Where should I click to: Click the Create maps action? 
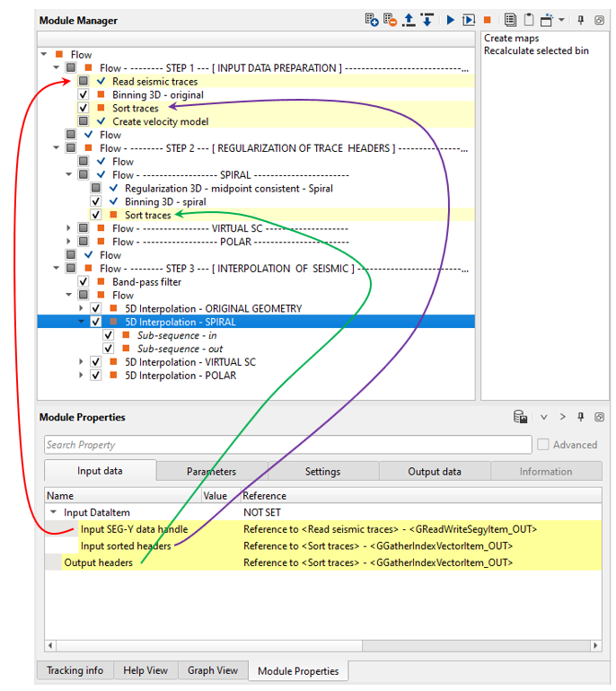coord(511,39)
